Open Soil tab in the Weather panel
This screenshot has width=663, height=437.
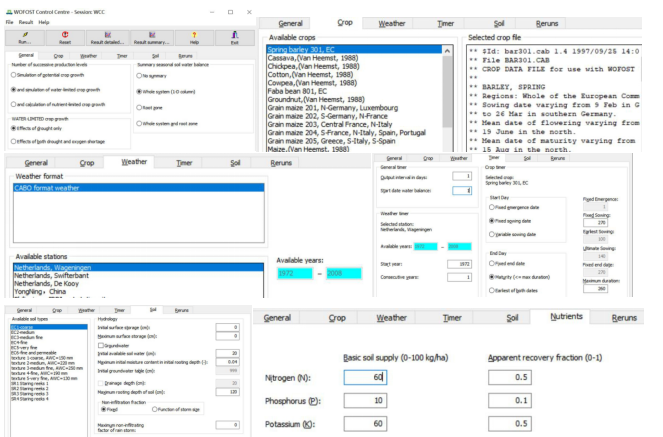click(235, 163)
